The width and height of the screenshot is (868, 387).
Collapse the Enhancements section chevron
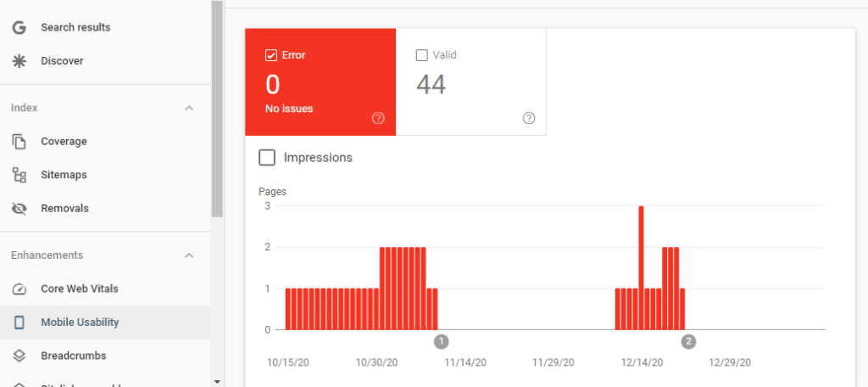point(189,255)
